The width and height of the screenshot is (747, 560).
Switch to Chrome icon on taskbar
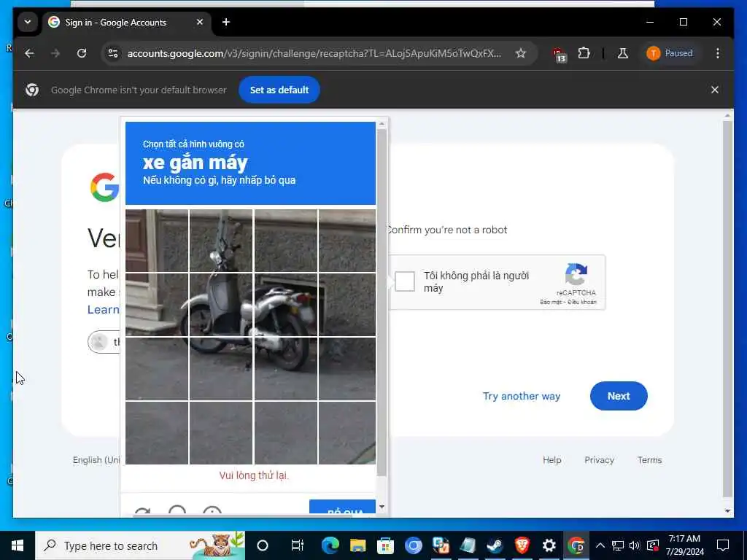pyautogui.click(x=576, y=545)
